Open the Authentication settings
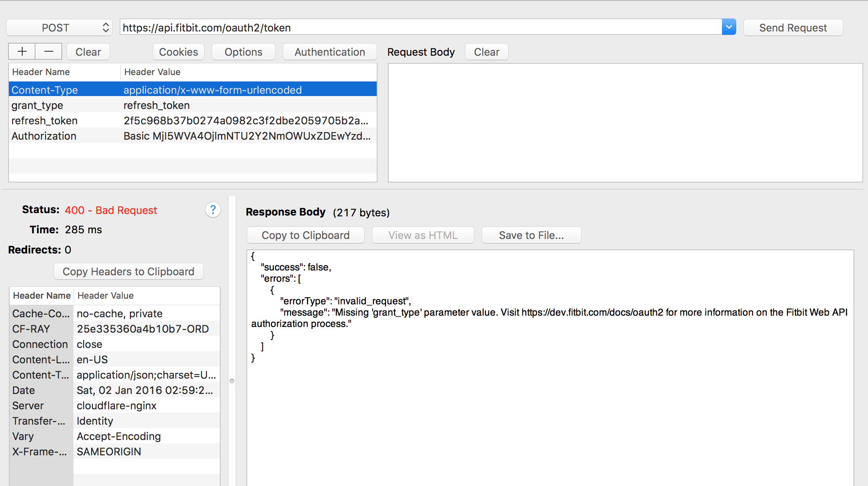Screen dimensions: 868x486 pyautogui.click(x=330, y=52)
